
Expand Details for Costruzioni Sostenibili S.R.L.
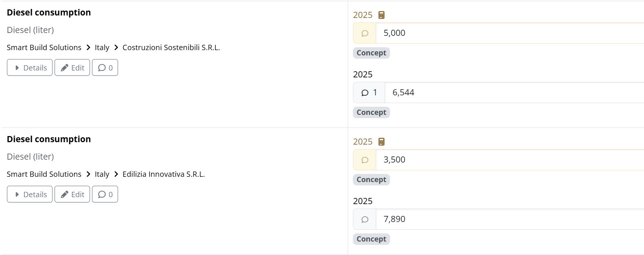coord(30,68)
